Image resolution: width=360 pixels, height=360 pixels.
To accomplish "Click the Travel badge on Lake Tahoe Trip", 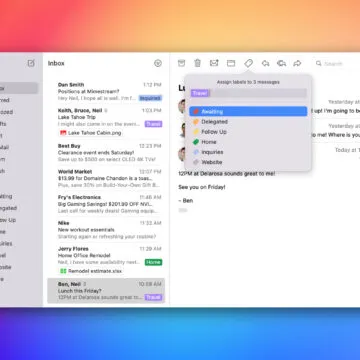I will click(x=153, y=124).
